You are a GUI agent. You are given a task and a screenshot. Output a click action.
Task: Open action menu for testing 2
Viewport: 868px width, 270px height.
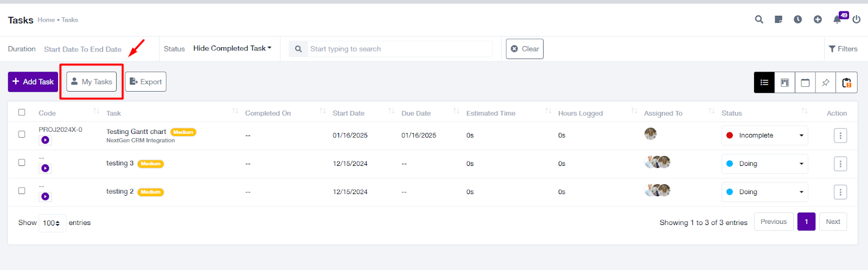pos(840,192)
